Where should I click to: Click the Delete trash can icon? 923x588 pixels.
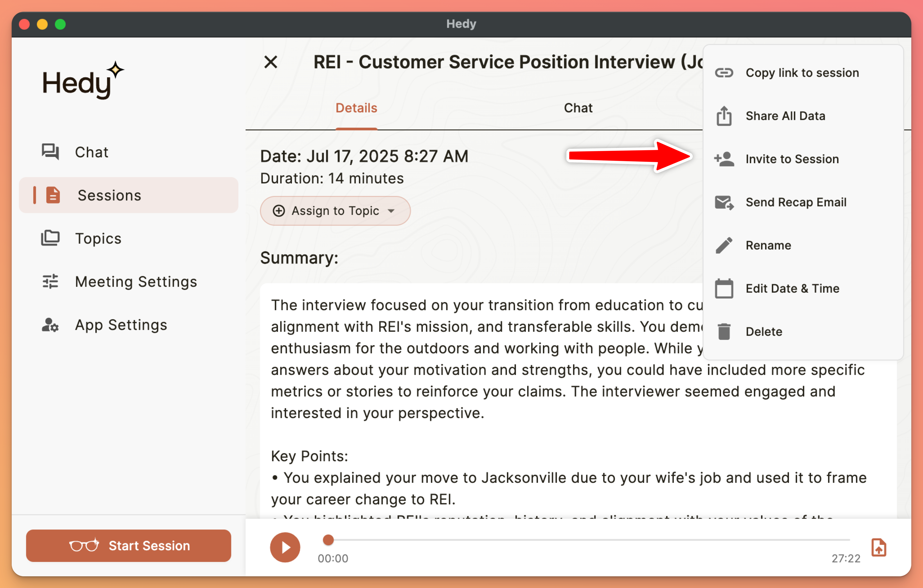tap(724, 331)
